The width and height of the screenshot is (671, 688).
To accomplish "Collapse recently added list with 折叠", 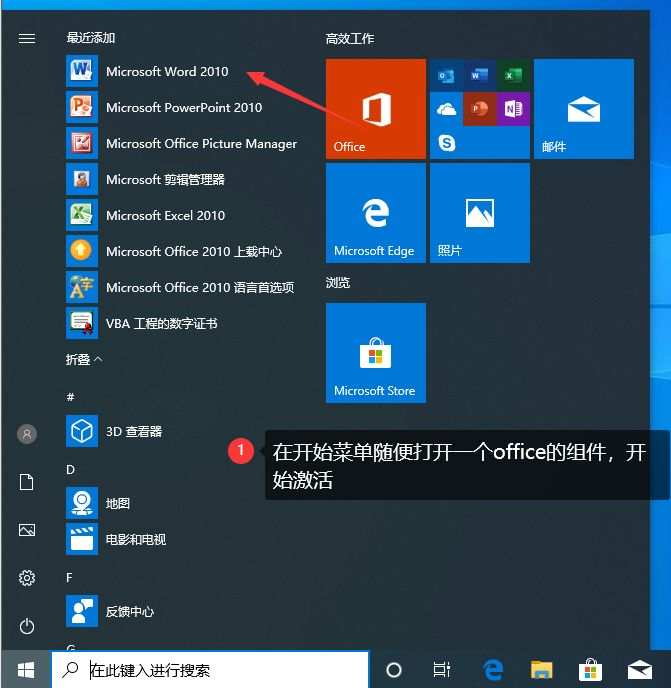I will point(84,359).
